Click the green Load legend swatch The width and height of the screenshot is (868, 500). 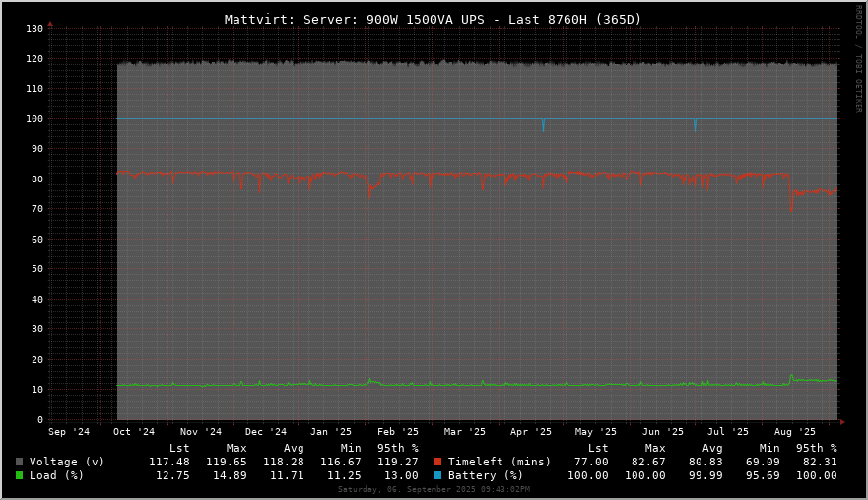click(20, 475)
